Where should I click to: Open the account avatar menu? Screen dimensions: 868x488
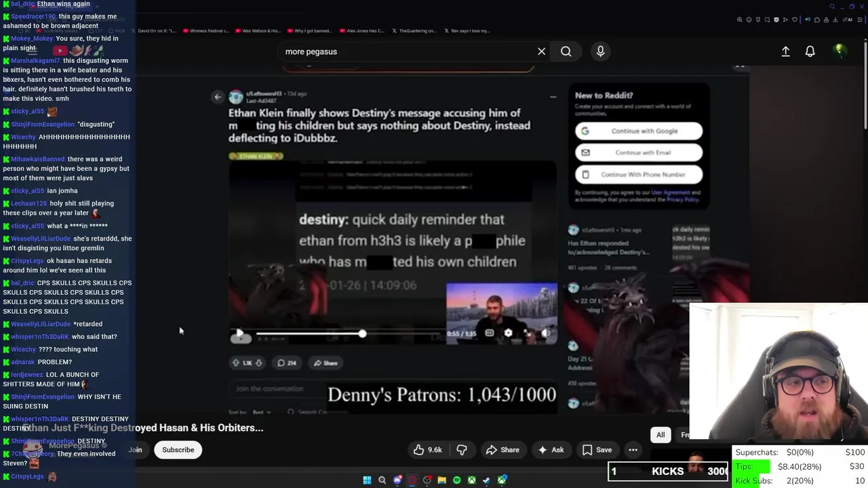839,51
